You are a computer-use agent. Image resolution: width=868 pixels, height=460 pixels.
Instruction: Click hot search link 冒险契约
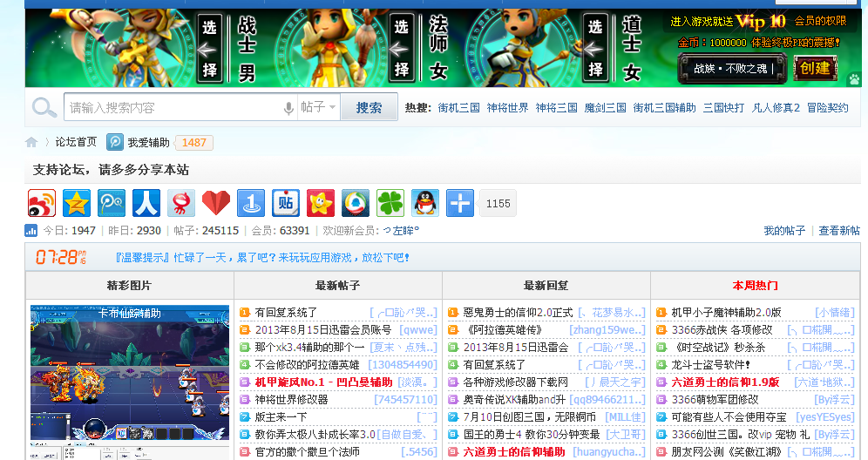[828, 108]
